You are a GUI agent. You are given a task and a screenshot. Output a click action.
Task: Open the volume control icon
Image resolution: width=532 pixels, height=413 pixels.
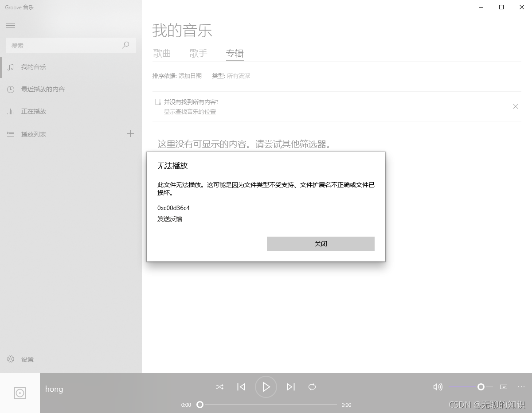[438, 387]
